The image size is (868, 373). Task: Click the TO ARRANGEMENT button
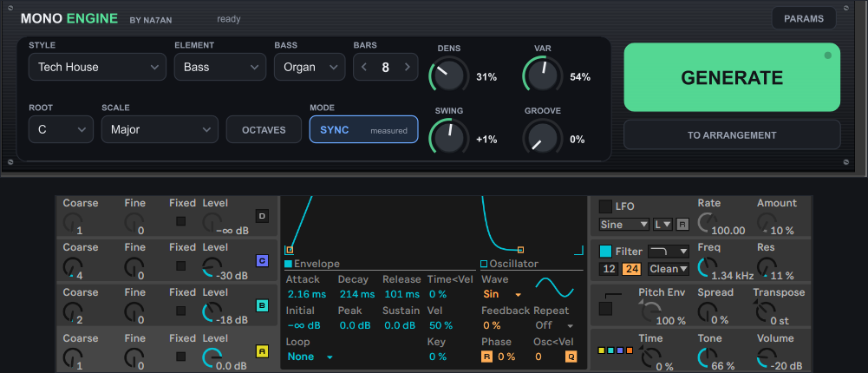732,135
